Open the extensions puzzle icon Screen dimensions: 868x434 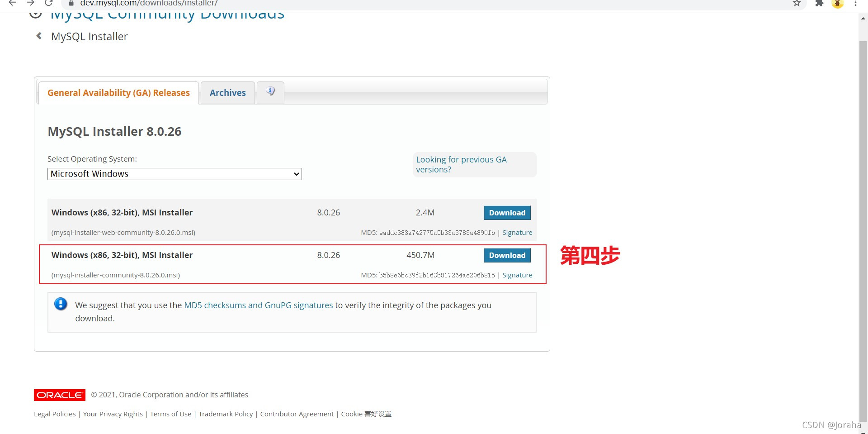pos(819,3)
